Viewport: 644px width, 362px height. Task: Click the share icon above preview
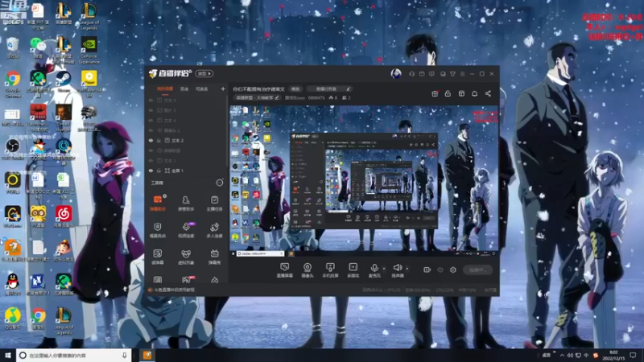488,93
